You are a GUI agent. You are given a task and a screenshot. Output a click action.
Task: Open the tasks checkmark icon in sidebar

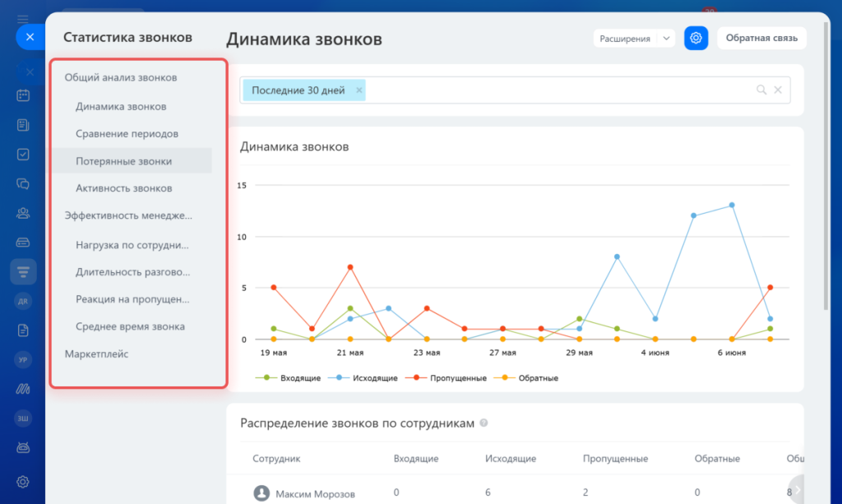[x=22, y=154]
